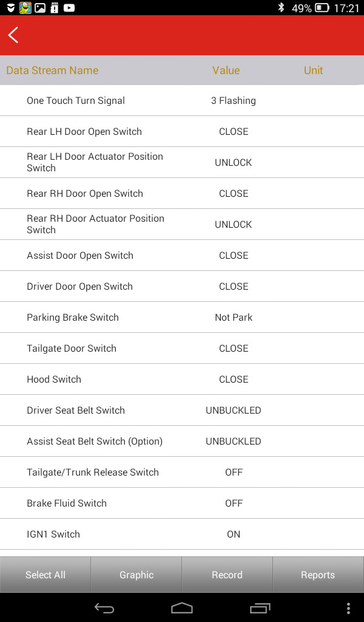This screenshot has width=364, height=622.
Task: Tap the frog app notification icon
Action: click(x=25, y=7)
